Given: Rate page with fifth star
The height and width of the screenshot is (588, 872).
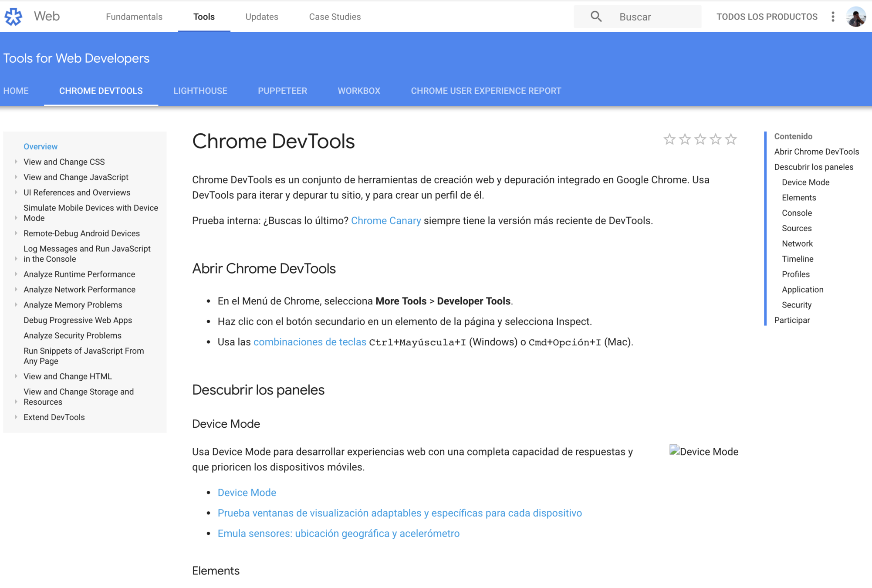Looking at the screenshot, I should tap(731, 139).
